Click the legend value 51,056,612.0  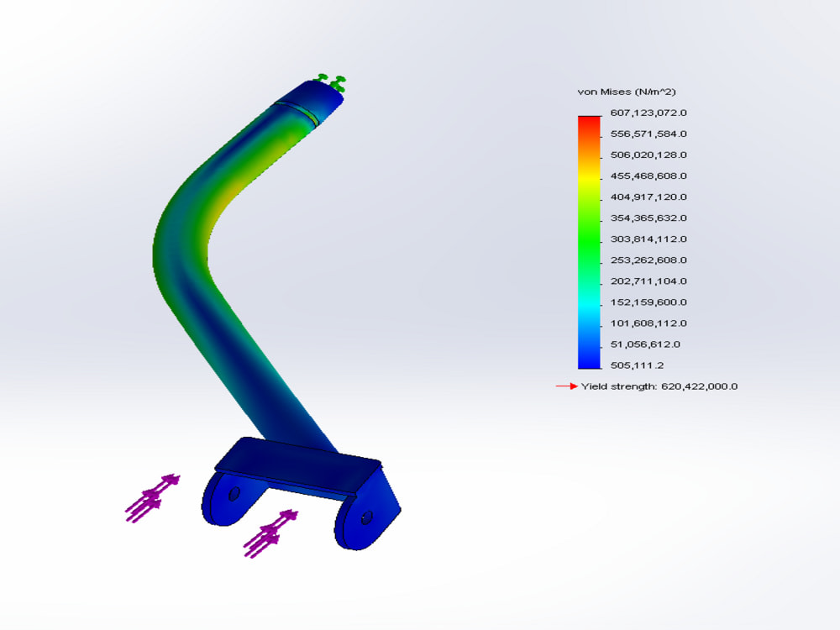coord(645,344)
